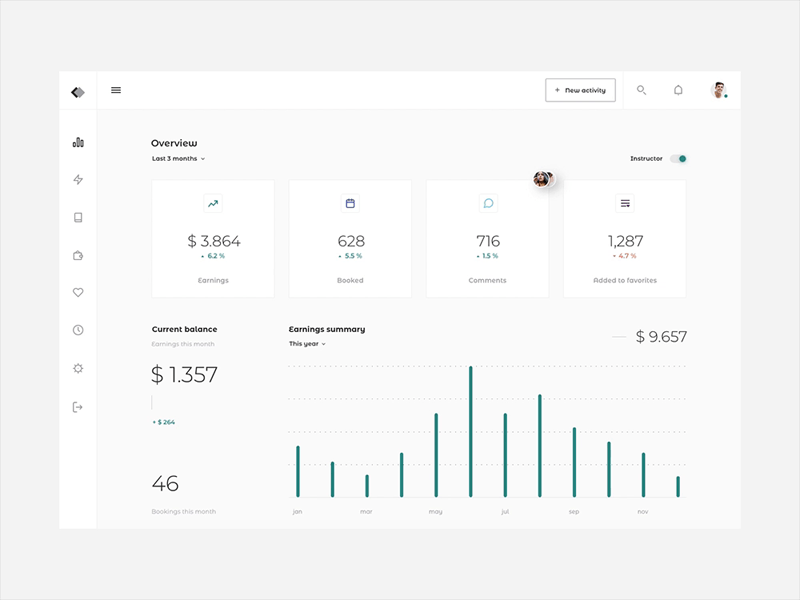The image size is (800, 600).
Task: Open the lightning activity icon in sidebar
Action: click(78, 179)
